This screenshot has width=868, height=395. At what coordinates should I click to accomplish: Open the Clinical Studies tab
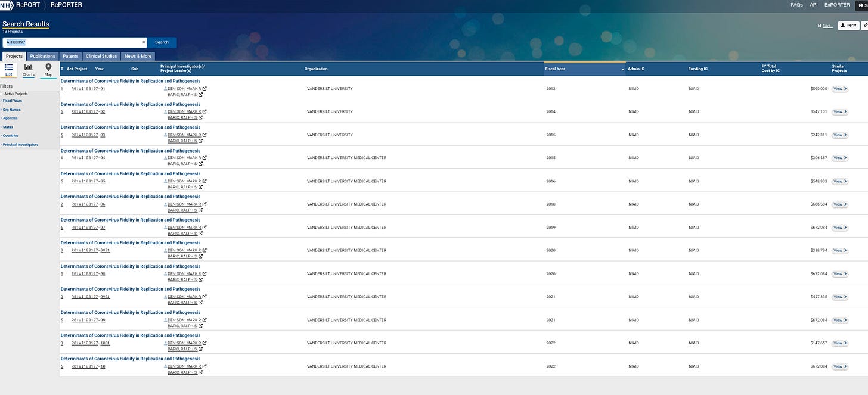101,56
